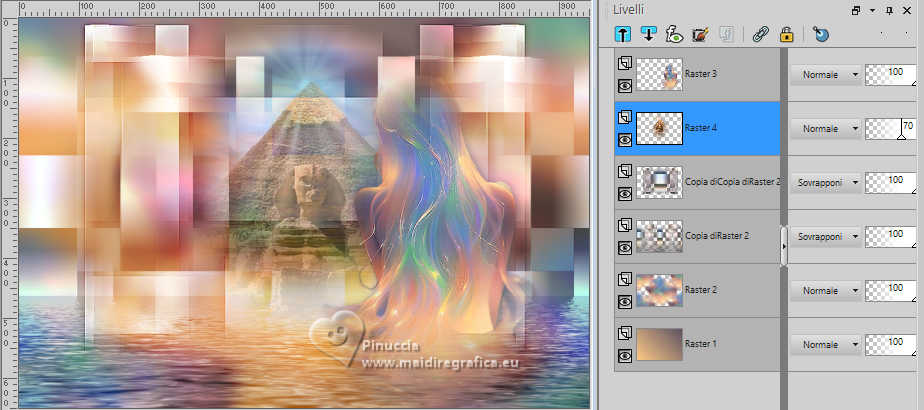Select the Copia diCopia diRaster 2 name
The height and width of the screenshot is (410, 924).
click(732, 182)
